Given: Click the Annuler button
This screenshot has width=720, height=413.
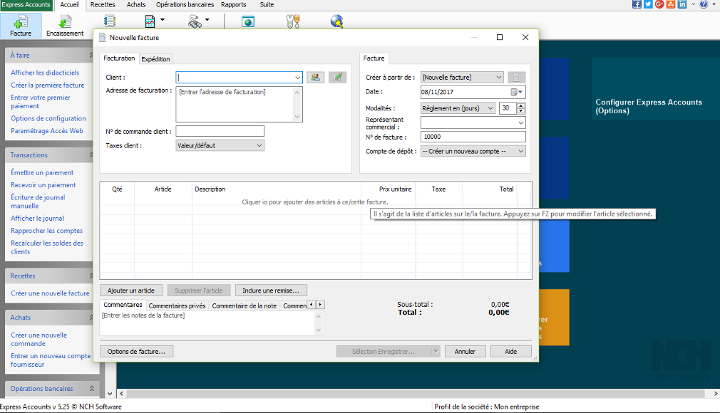Looking at the screenshot, I should (465, 351).
